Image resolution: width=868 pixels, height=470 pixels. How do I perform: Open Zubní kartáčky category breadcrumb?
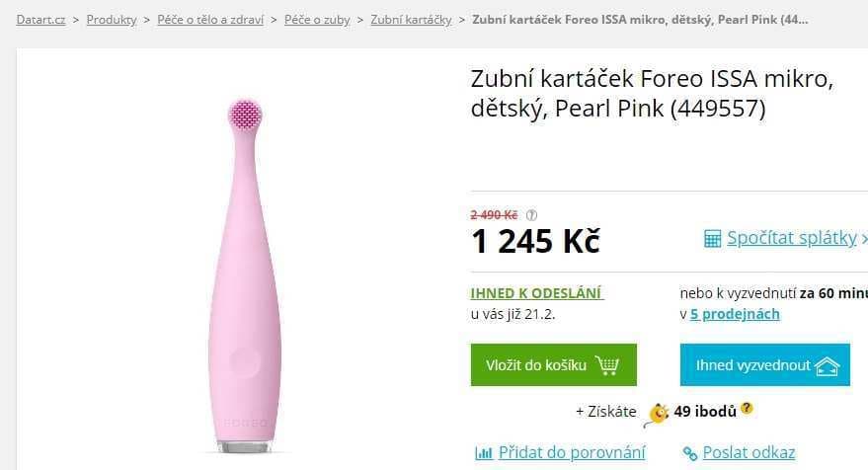click(x=411, y=20)
